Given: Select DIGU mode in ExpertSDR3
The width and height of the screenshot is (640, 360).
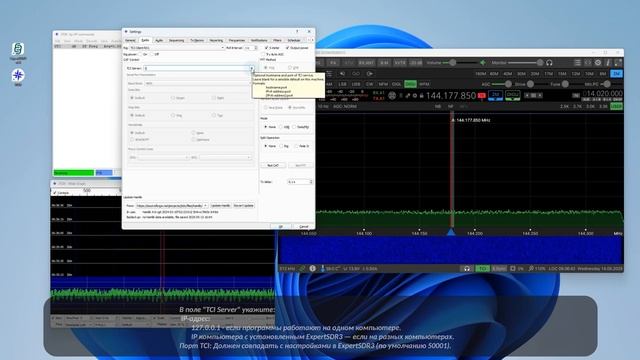Looking at the screenshot, I should pos(410,84).
